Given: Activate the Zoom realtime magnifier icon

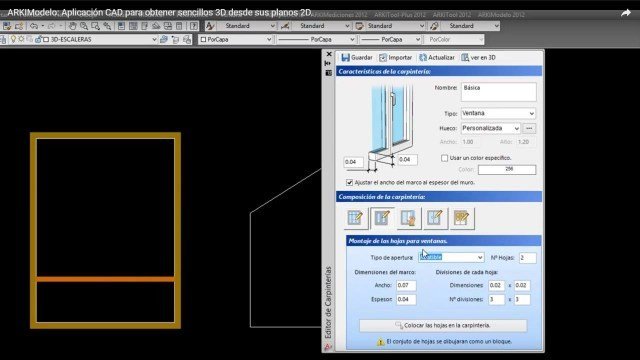Looking at the screenshot, I should point(84,26).
